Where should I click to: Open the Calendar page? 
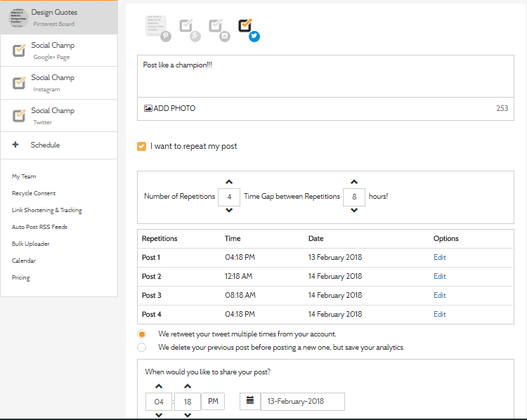(24, 261)
